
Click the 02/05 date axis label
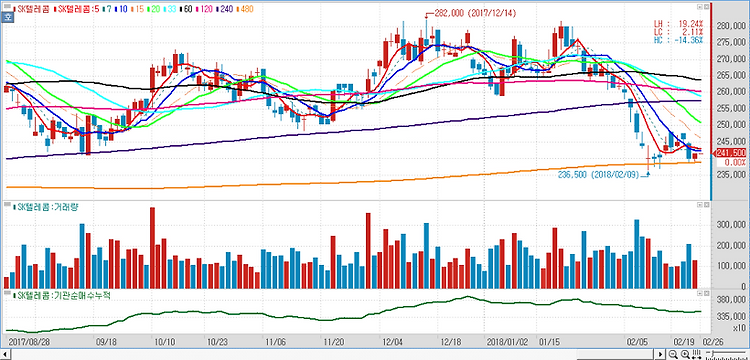coord(638,342)
